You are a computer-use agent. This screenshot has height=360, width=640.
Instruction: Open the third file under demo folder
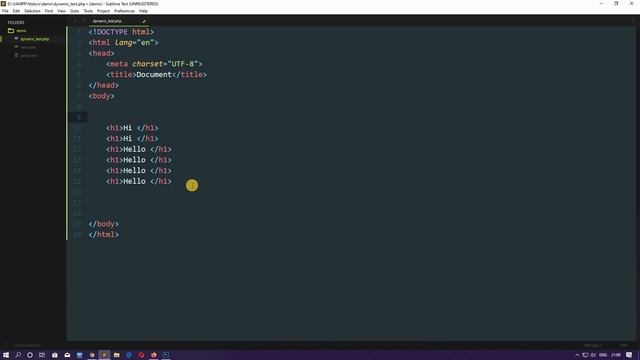(29, 56)
